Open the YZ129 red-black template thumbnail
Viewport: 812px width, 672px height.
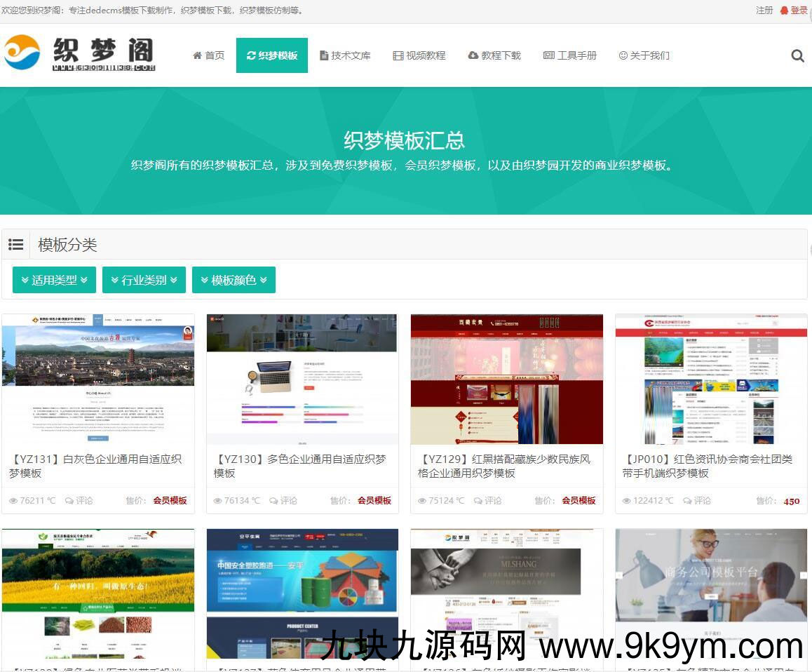(x=506, y=379)
